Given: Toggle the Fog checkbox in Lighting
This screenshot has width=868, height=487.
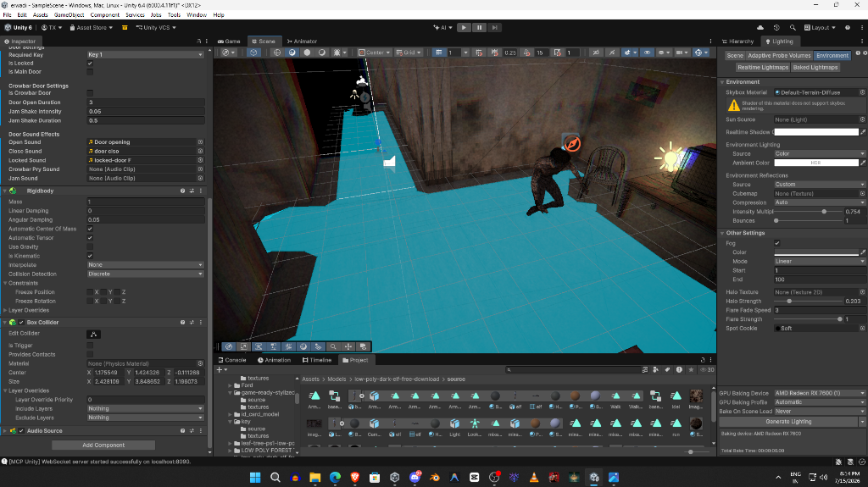Looking at the screenshot, I should pos(777,243).
